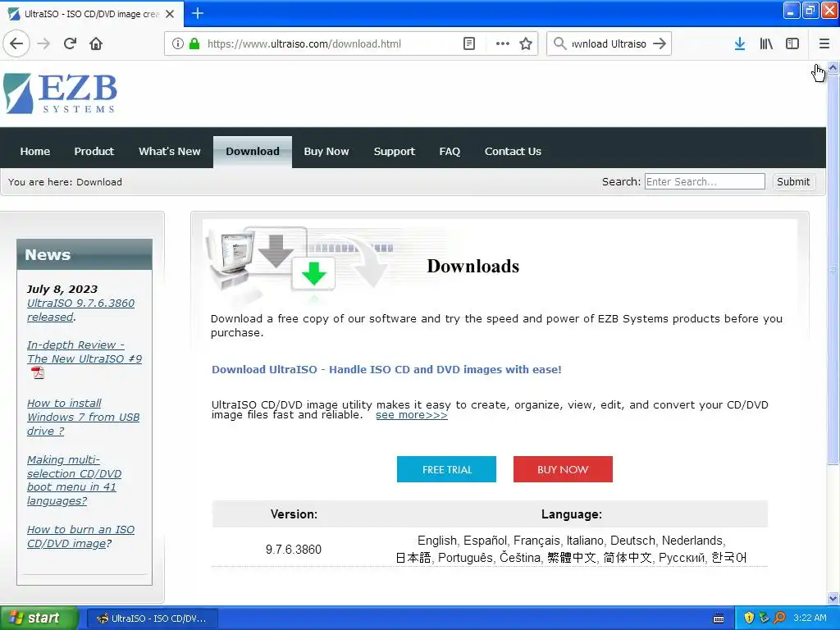
Task: Click the EZB Systems logo
Action: pos(60,94)
